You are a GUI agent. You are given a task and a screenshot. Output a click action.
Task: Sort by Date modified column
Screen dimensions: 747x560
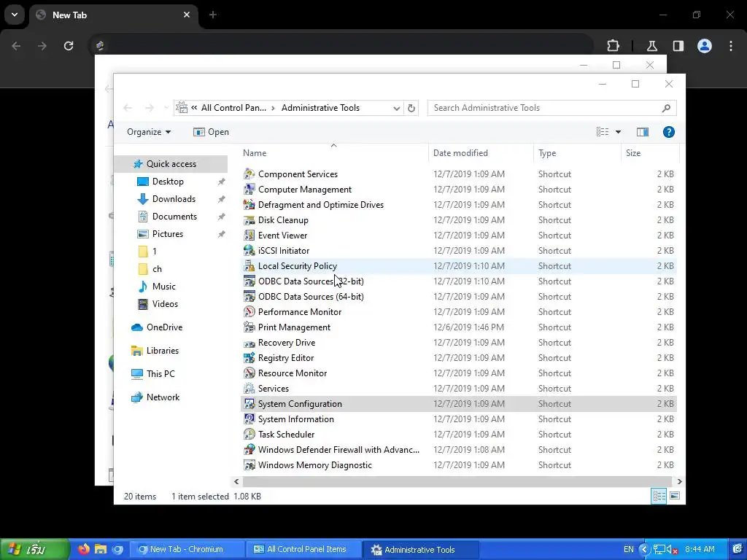click(460, 153)
